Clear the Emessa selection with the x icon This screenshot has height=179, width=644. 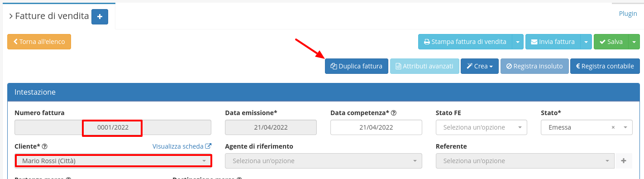(x=613, y=127)
